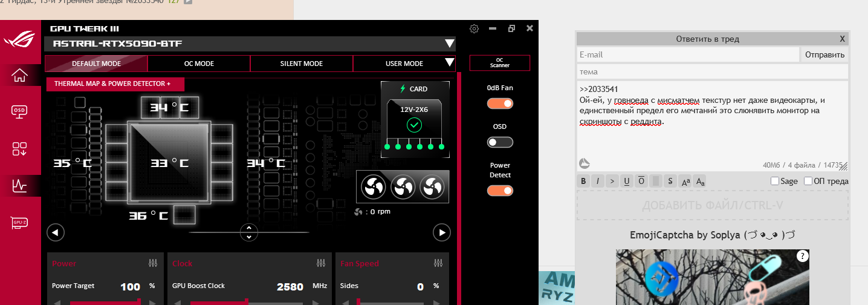Decrease GPU Boost Clock with left arrow
Image resolution: width=868 pixels, height=305 pixels.
[x=178, y=302]
